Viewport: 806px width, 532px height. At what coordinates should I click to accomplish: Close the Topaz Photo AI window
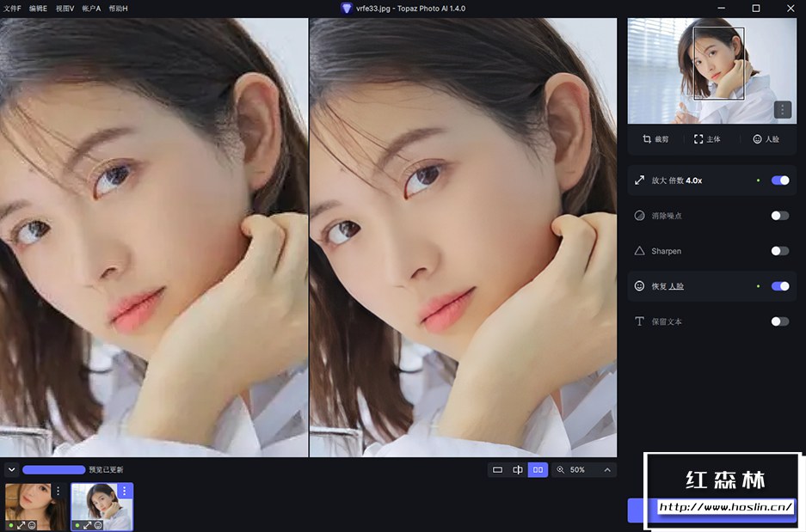[x=791, y=9]
